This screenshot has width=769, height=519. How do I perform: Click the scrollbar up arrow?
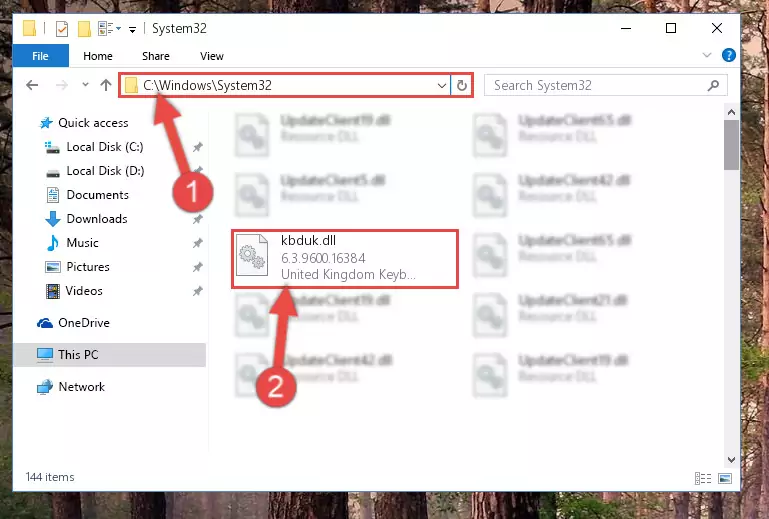click(731, 112)
